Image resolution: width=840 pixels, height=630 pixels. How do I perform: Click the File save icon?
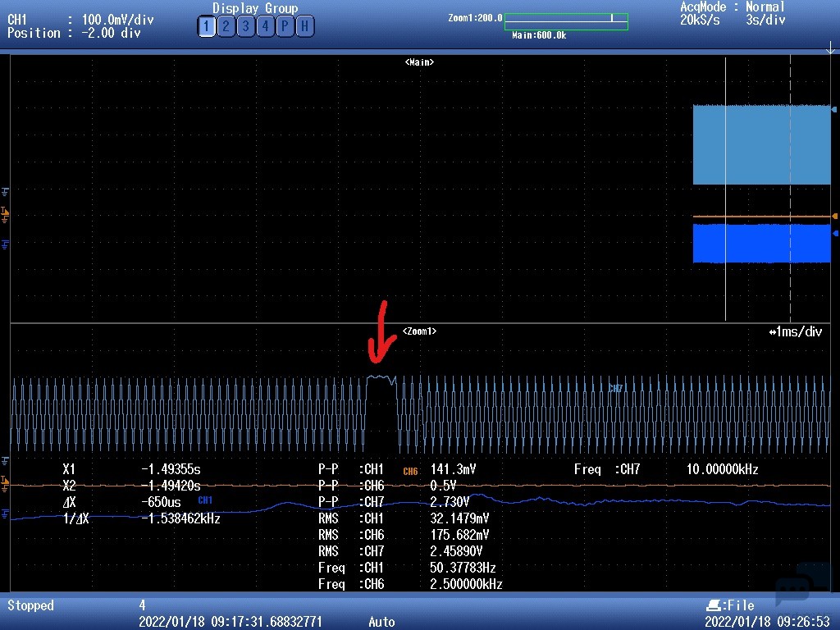pos(712,605)
